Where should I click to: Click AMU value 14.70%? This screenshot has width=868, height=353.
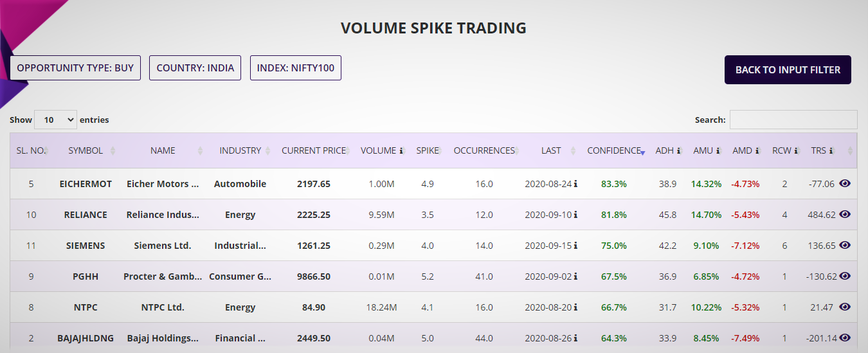point(707,215)
